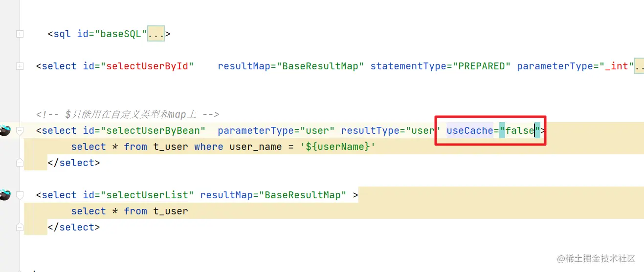Click fold-end marker at selectUserList closing tag
The image size is (644, 272).
coord(20,227)
